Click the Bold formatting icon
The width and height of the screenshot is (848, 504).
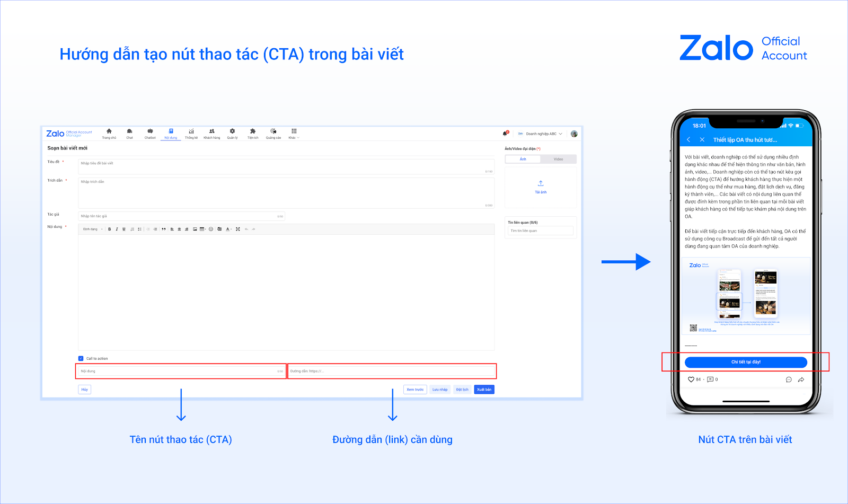(x=110, y=229)
